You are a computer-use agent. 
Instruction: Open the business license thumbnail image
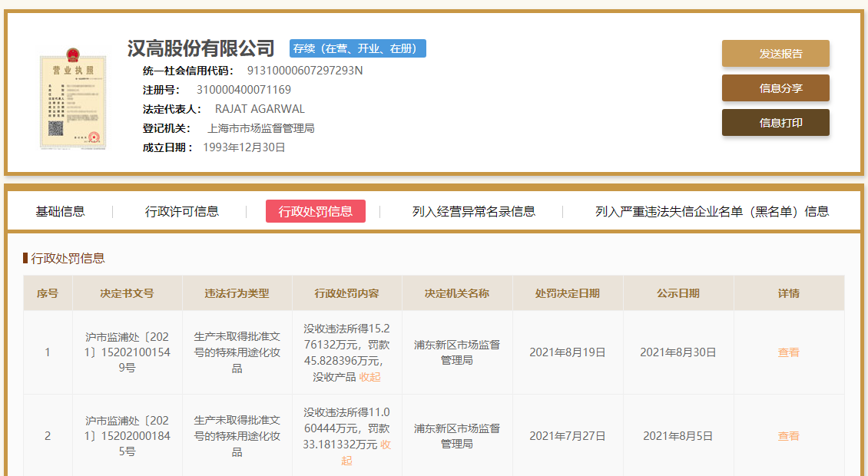point(72,98)
